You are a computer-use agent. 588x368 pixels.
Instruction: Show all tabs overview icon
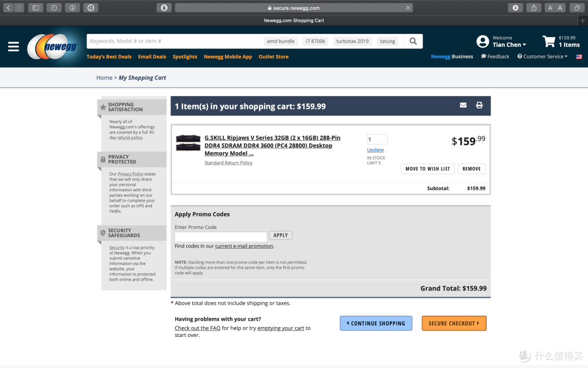pyautogui.click(x=577, y=8)
